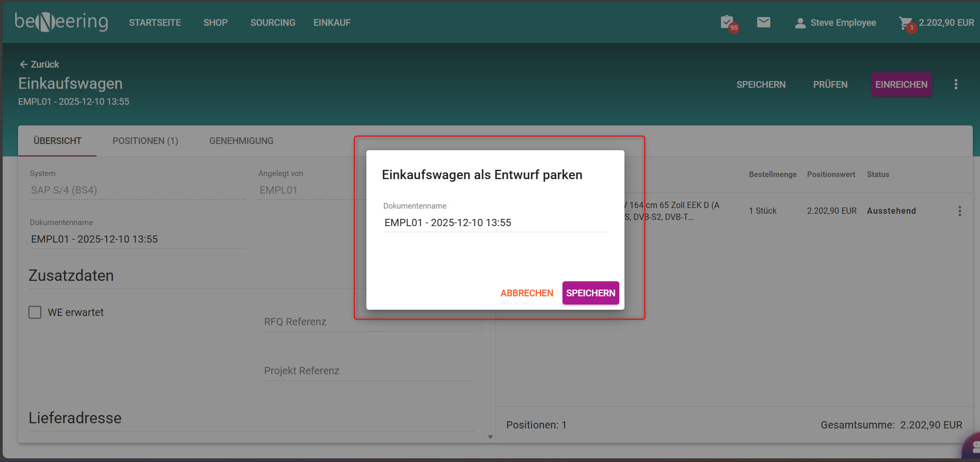Open the mail envelope icon
Viewport: 980px width, 462px height.
tap(763, 22)
